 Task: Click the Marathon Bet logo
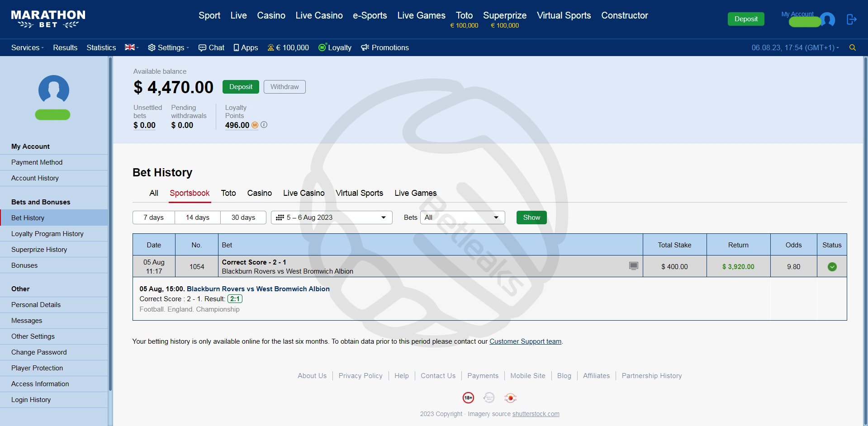pos(48,19)
